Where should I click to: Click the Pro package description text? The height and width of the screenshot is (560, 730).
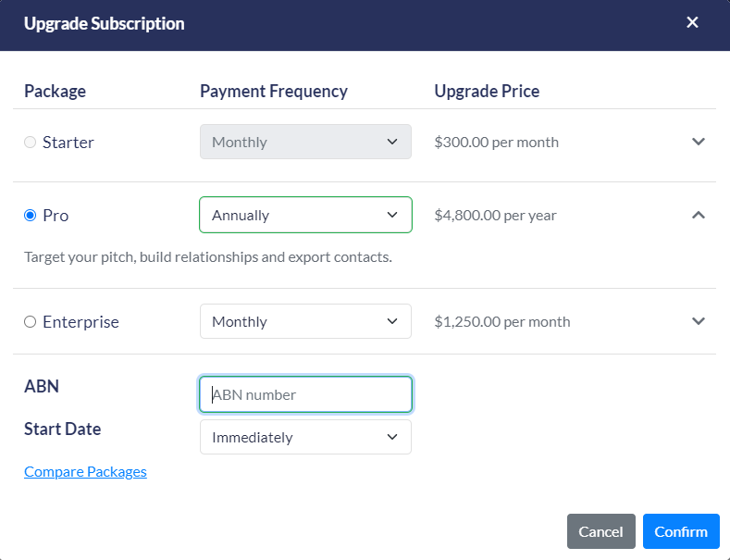pos(208,257)
